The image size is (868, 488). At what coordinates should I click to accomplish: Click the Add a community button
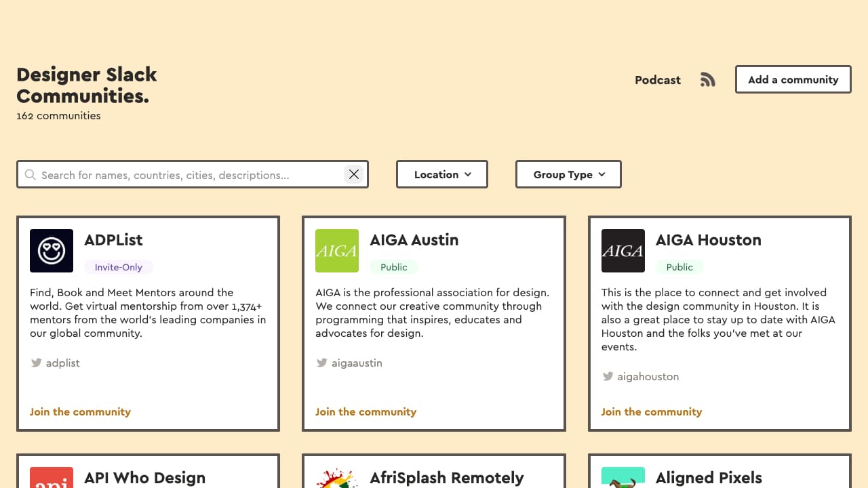click(x=793, y=80)
